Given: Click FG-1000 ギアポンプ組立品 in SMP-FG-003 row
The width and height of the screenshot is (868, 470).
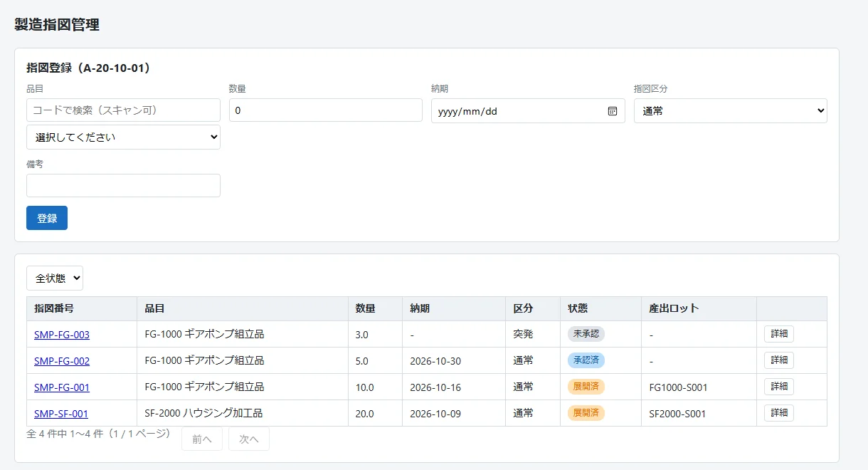Looking at the screenshot, I should pos(204,335).
